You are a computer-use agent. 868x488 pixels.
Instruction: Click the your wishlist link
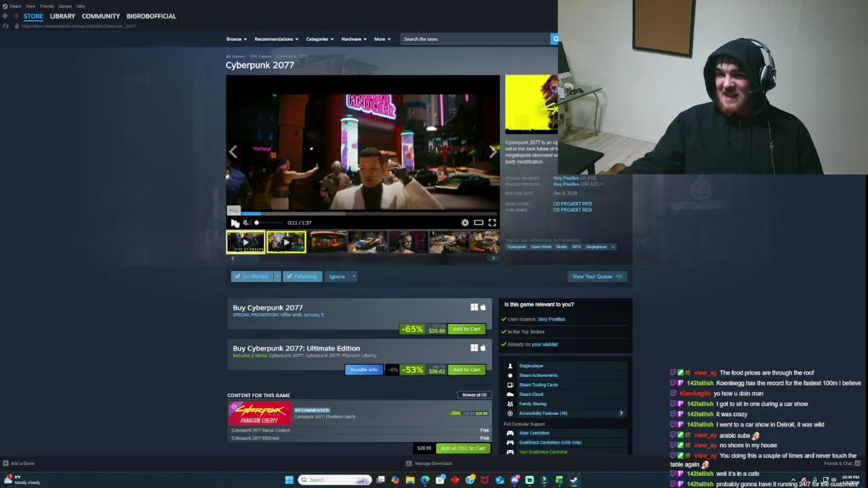[545, 344]
